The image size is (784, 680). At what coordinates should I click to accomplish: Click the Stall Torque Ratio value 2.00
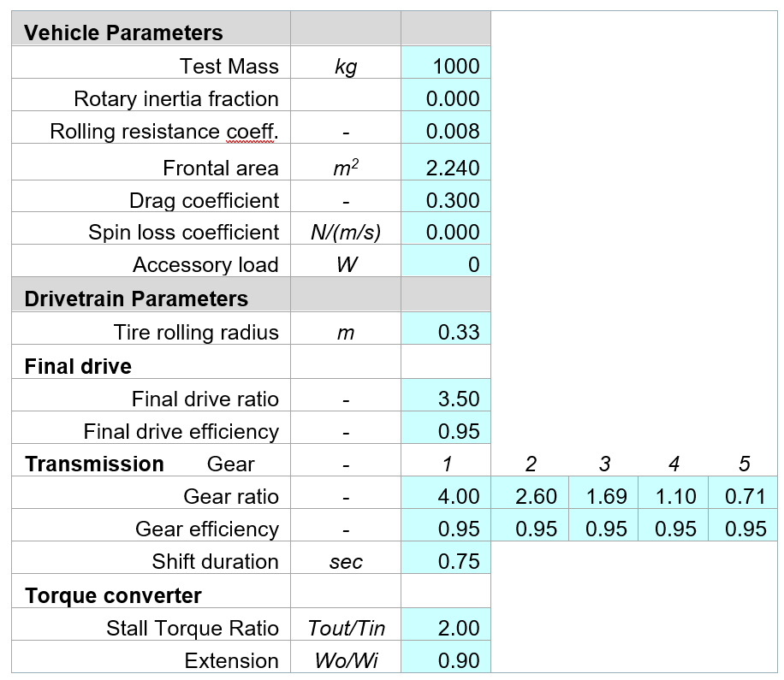[x=446, y=628]
